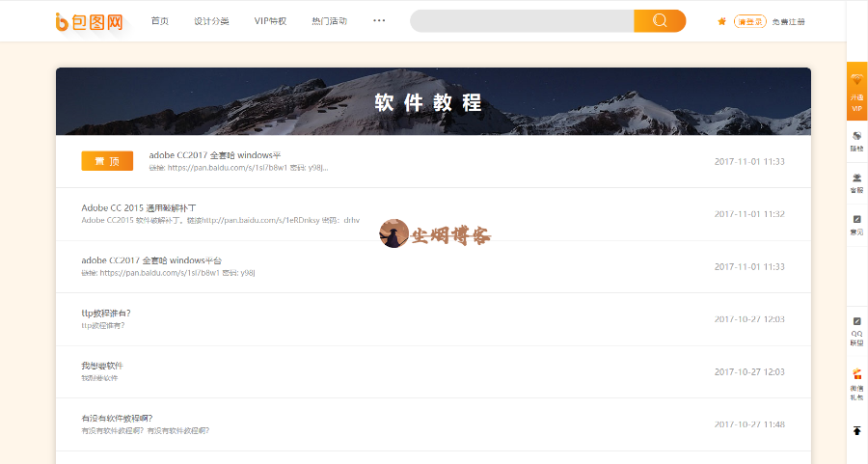The image size is (868, 464).
Task: Open VIP特权 in the navigation bar
Action: click(270, 21)
